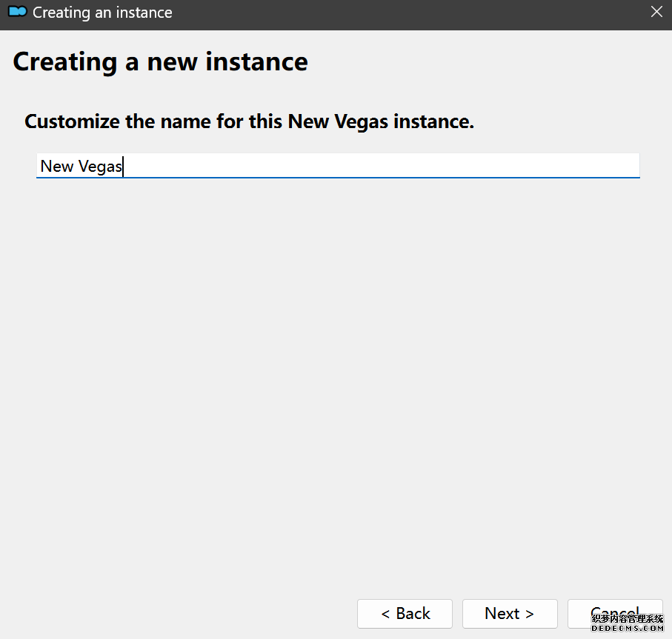Click the ">" arrow on the Next button
Image resolution: width=672 pixels, height=639 pixels.
pyautogui.click(x=529, y=613)
